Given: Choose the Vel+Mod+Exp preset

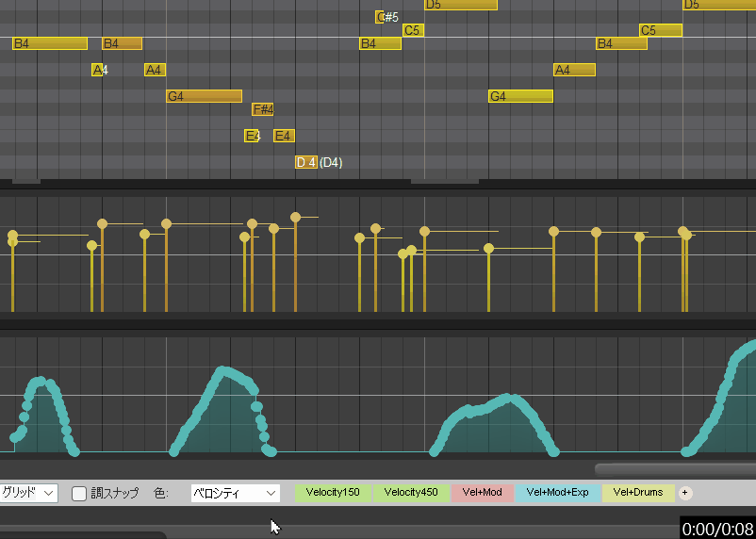Looking at the screenshot, I should (557, 493).
